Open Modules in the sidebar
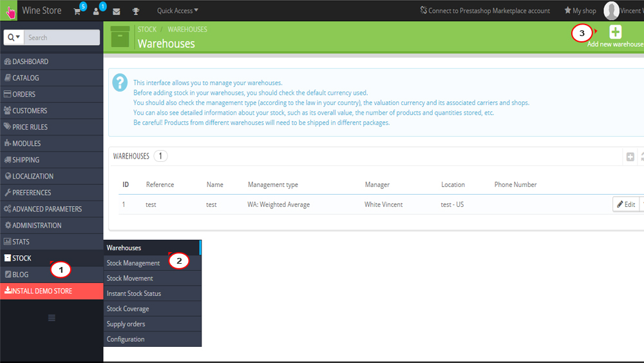 (52, 144)
